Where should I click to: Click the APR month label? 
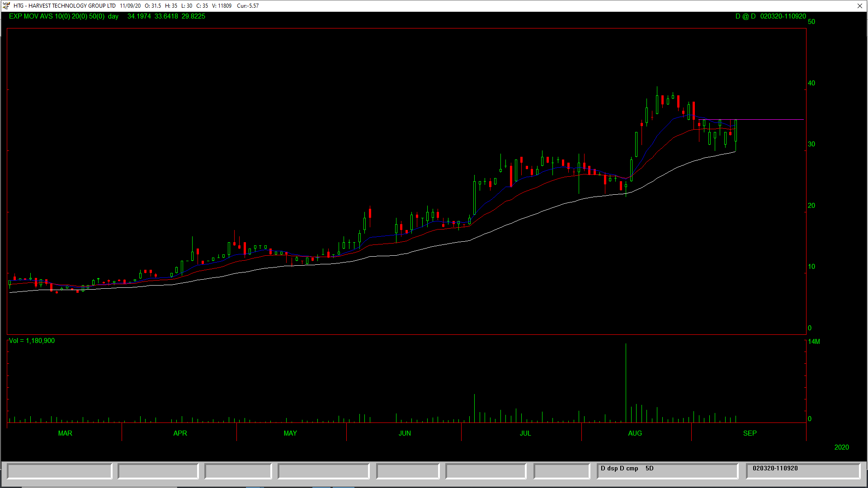[180, 433]
